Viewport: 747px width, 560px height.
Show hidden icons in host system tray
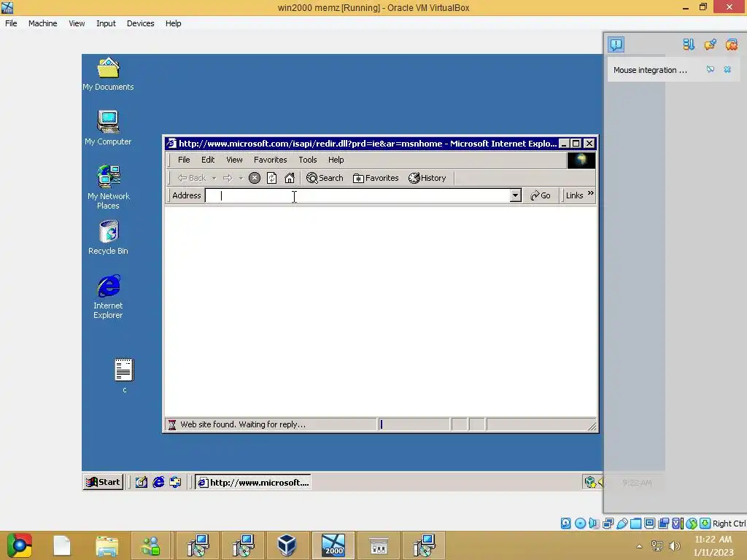coord(639,546)
